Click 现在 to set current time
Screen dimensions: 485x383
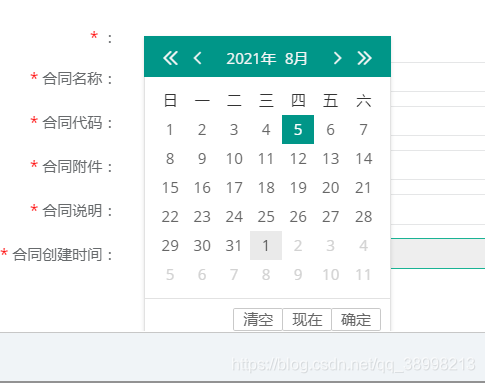307,319
